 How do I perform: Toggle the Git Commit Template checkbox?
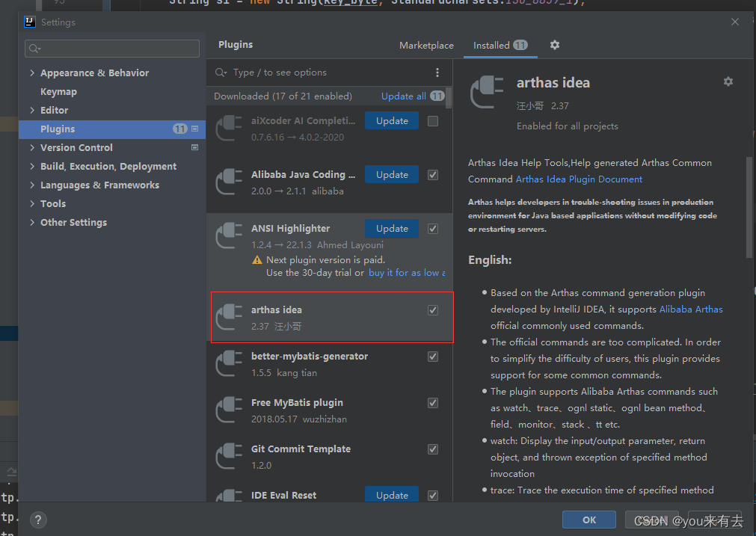(433, 449)
